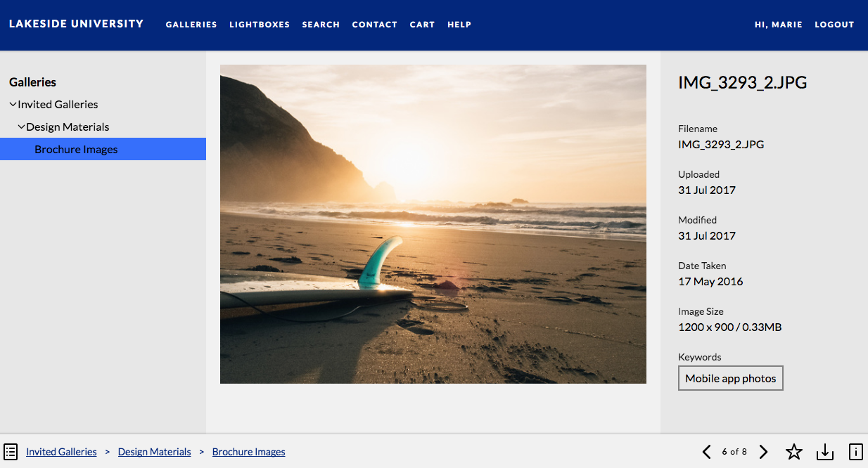Open the Cart page
868x468 pixels.
[x=422, y=25]
